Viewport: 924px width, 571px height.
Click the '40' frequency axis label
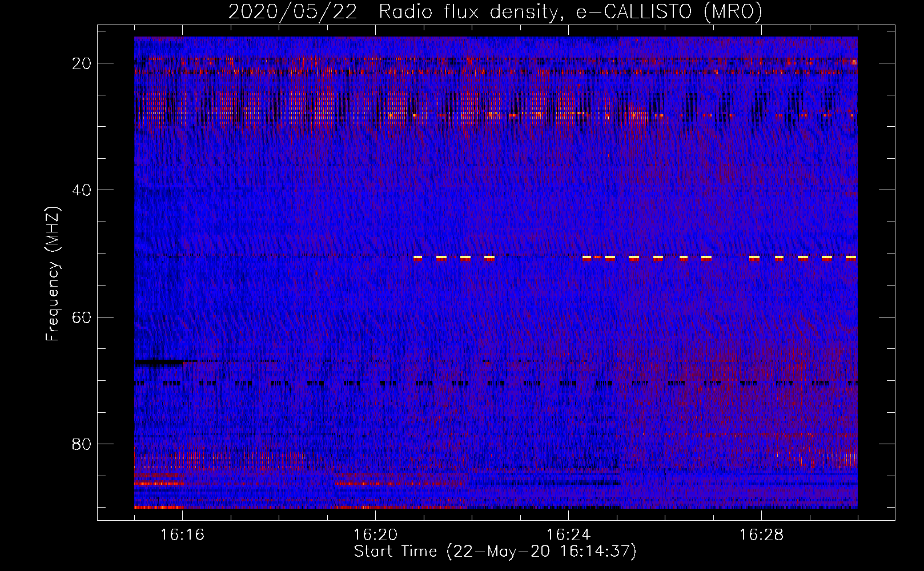coord(82,190)
